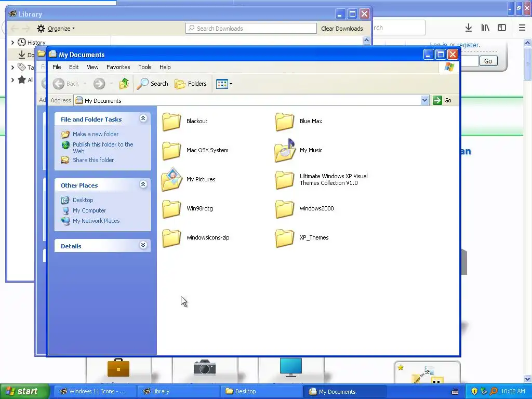This screenshot has width=532, height=399.
Task: Click the register link on the web page
Action: pyautogui.click(x=469, y=45)
